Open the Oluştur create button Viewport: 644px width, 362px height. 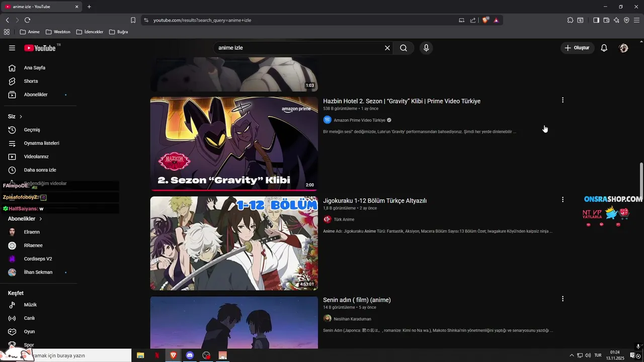(578, 48)
